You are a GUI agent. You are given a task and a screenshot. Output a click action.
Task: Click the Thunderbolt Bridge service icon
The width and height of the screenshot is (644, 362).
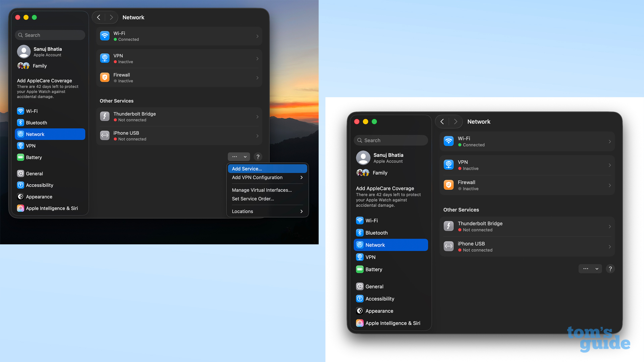(x=105, y=116)
